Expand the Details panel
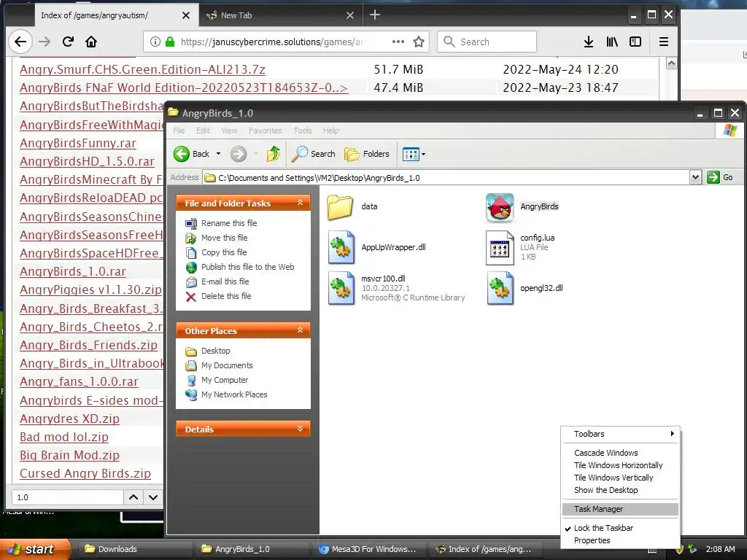This screenshot has width=747, height=560. click(x=300, y=429)
